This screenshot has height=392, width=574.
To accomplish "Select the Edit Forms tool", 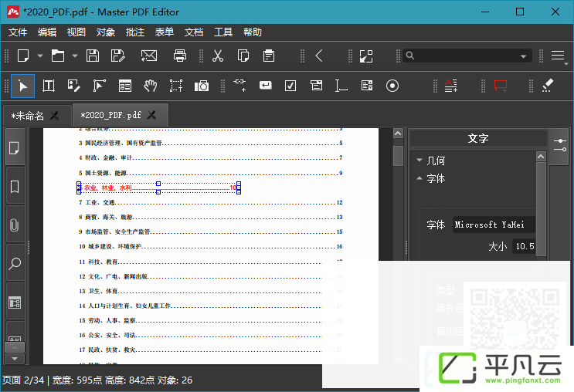I will (125, 86).
